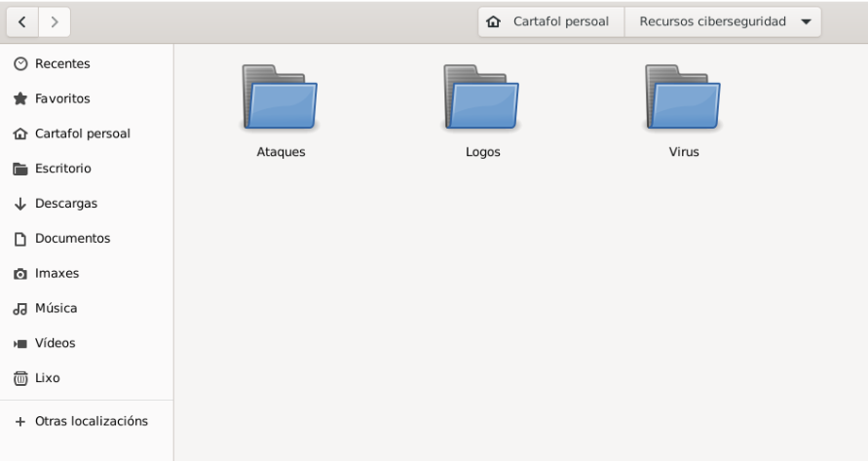Click the Recursos ciberseguridad path segment

click(712, 21)
